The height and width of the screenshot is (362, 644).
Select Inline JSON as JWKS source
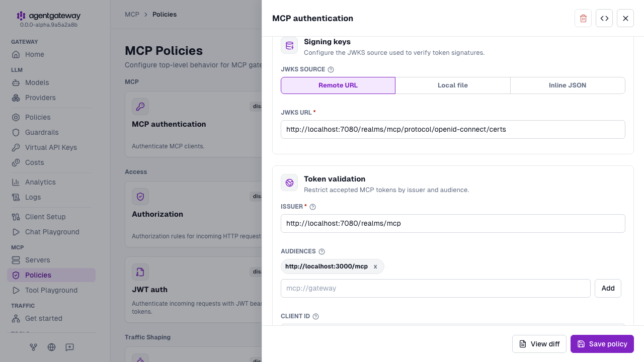(x=568, y=85)
